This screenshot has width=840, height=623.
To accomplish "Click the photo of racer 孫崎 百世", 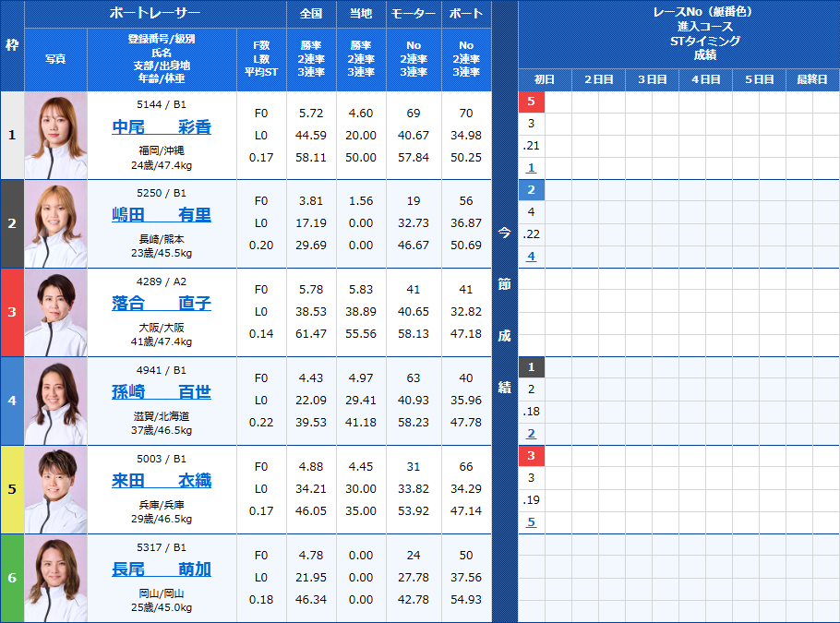I will point(55,401).
